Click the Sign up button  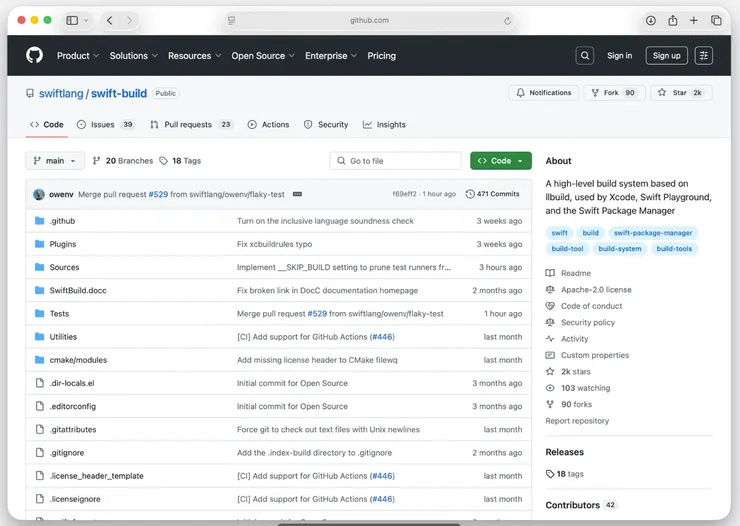click(666, 56)
